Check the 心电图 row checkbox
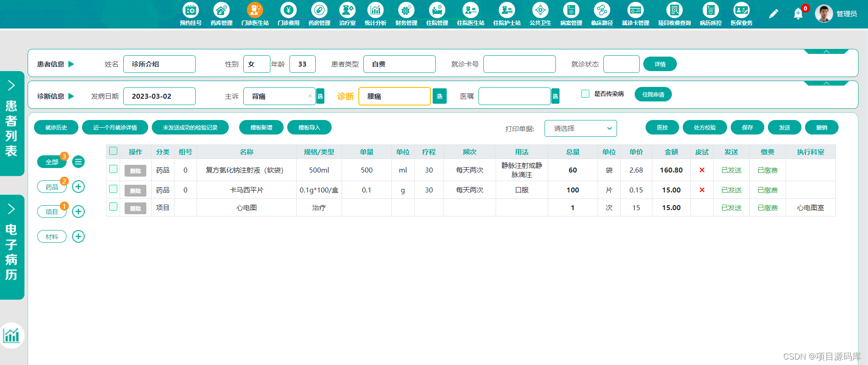868x365 pixels. [x=113, y=207]
